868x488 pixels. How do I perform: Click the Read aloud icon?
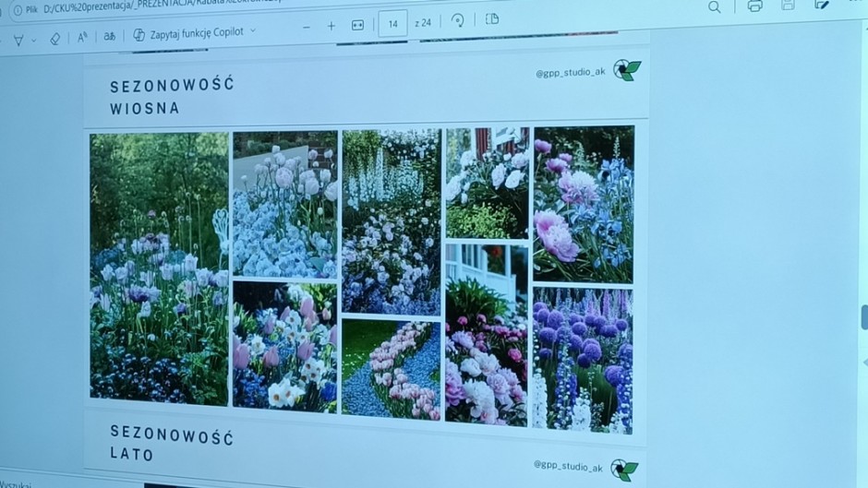pyautogui.click(x=82, y=37)
